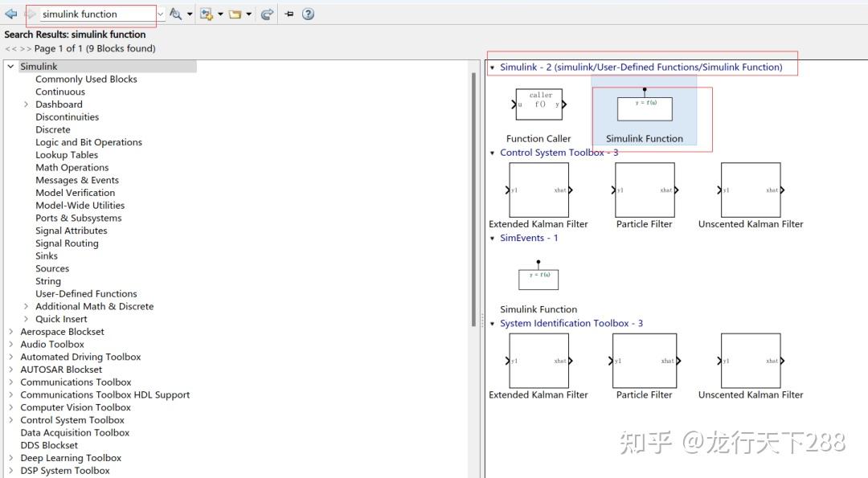Select the Sinks library
This screenshot has width=868, height=478.
tap(47, 255)
